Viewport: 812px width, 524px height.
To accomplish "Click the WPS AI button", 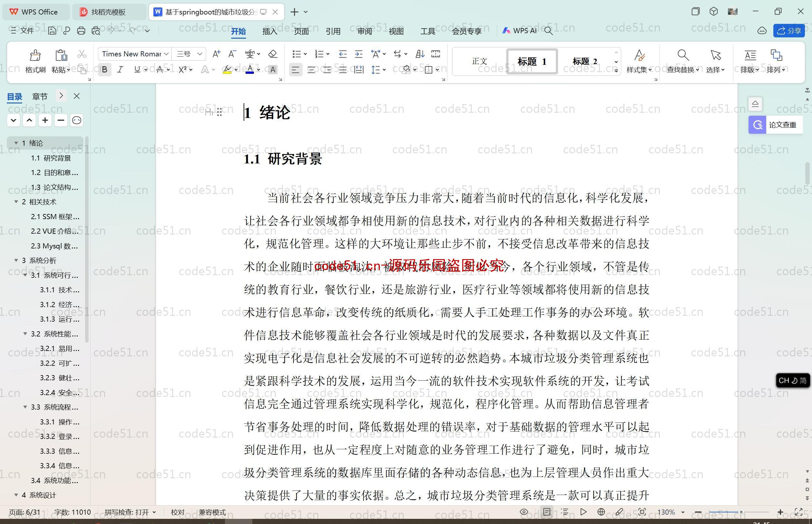I will coord(519,31).
